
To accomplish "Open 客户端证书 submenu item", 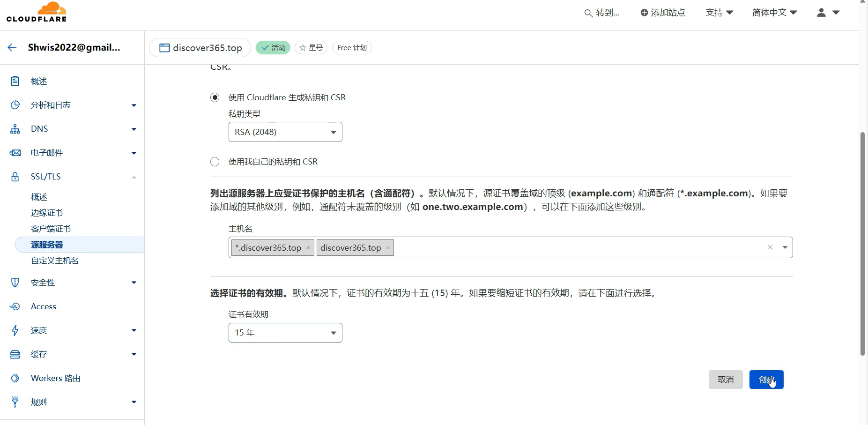I will pos(51,229).
